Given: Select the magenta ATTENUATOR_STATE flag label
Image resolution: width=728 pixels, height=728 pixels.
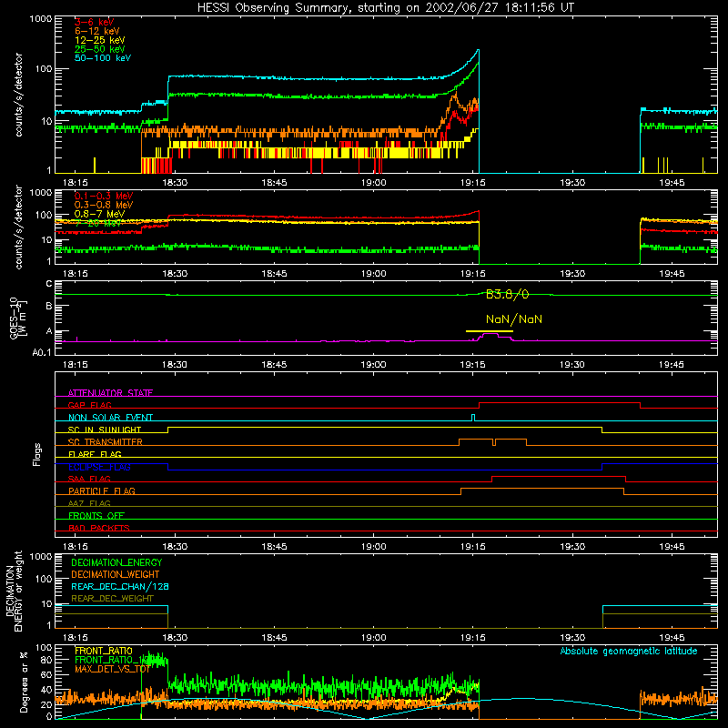Looking at the screenshot, I should coord(110,393).
